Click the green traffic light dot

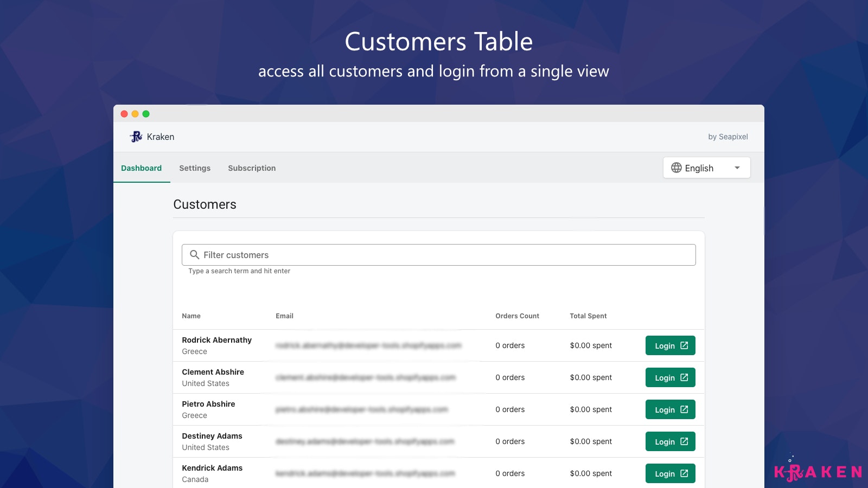pos(145,114)
